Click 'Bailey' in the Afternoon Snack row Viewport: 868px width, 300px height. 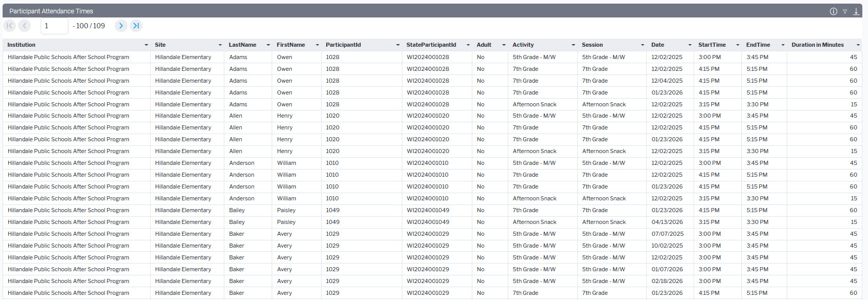pyautogui.click(x=237, y=222)
